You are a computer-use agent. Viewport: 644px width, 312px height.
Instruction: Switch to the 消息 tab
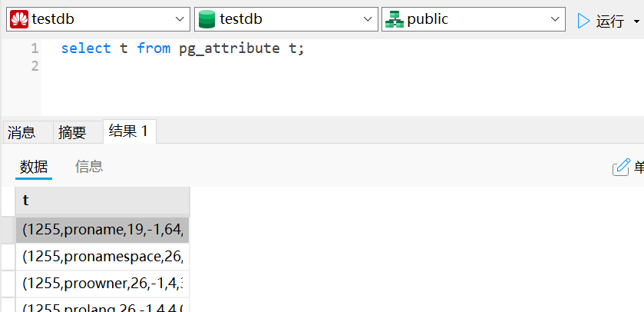point(21,132)
